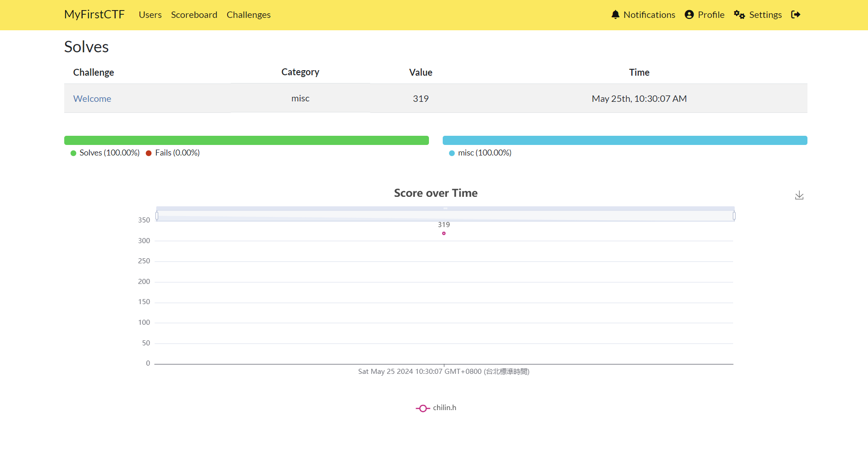The height and width of the screenshot is (450, 868).
Task: Click the Profile user icon
Action: 689,15
